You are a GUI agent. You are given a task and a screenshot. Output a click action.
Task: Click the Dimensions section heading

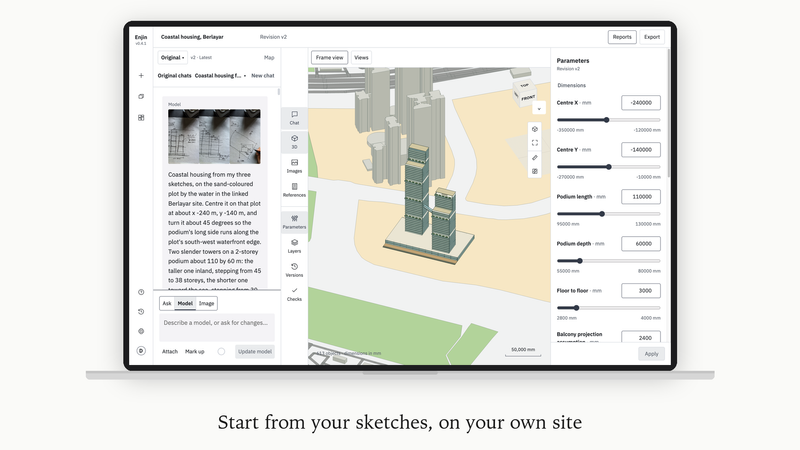coord(571,85)
